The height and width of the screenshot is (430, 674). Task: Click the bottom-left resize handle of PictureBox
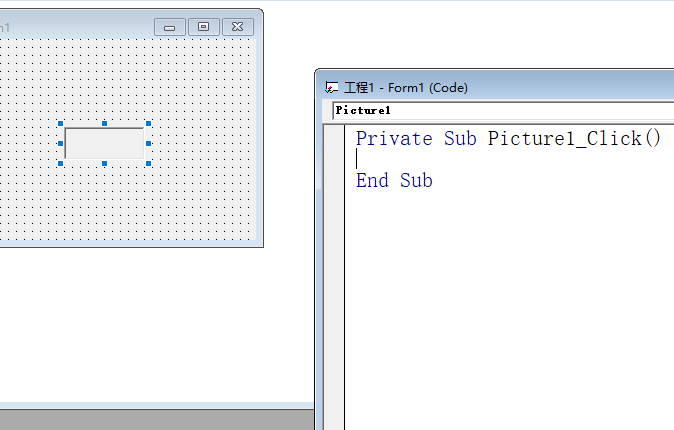coord(61,163)
